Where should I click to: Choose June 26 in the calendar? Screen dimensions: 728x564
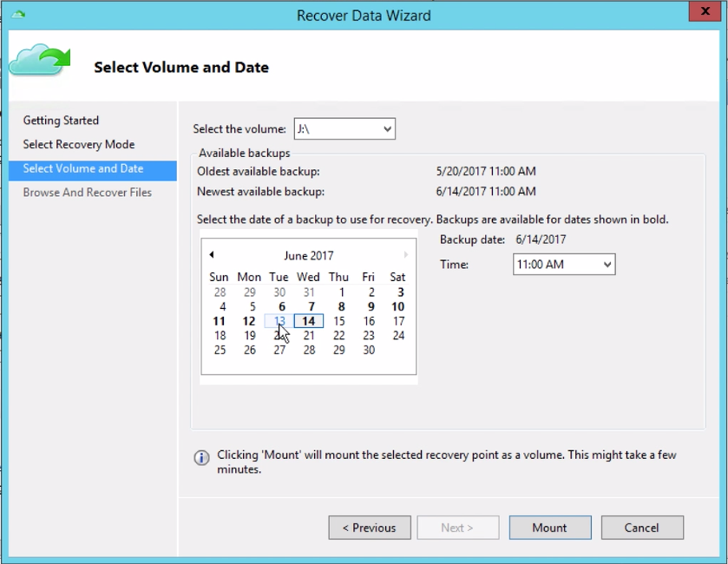point(250,350)
